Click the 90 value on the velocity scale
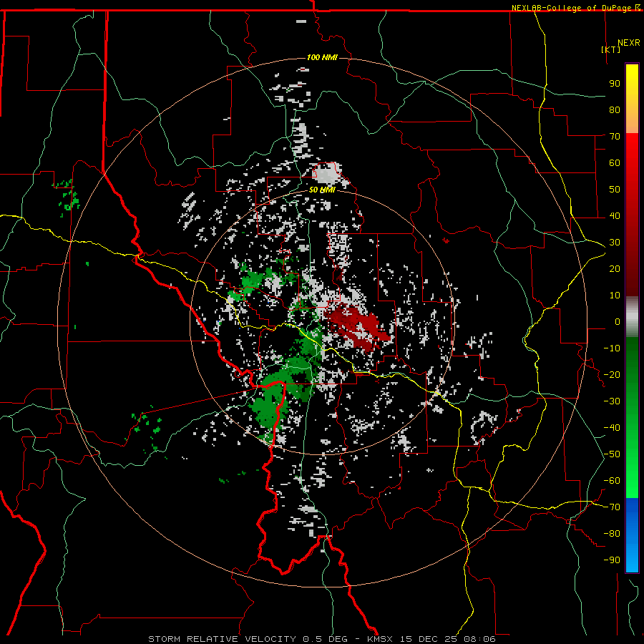Viewport: 644px width, 644px height. (x=615, y=84)
